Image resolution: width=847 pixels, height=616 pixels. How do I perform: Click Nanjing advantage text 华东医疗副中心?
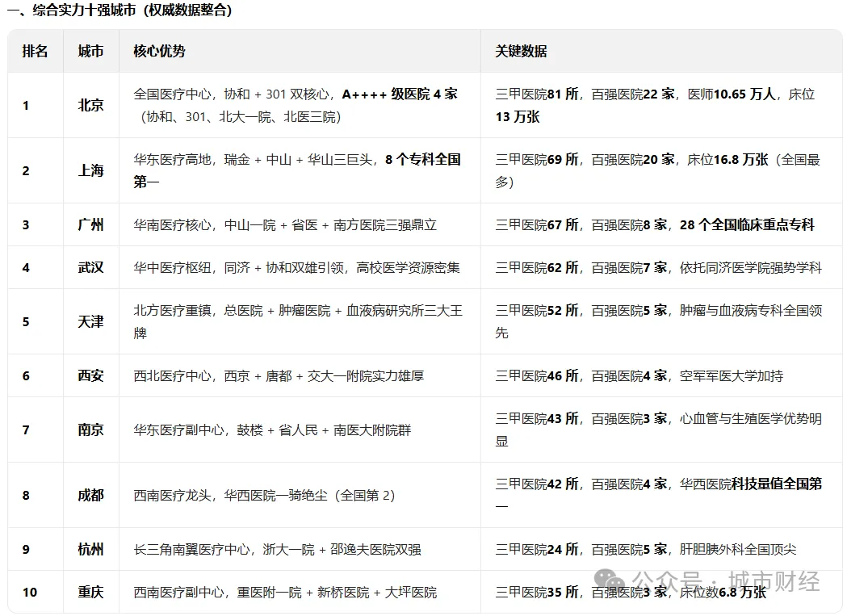click(178, 430)
